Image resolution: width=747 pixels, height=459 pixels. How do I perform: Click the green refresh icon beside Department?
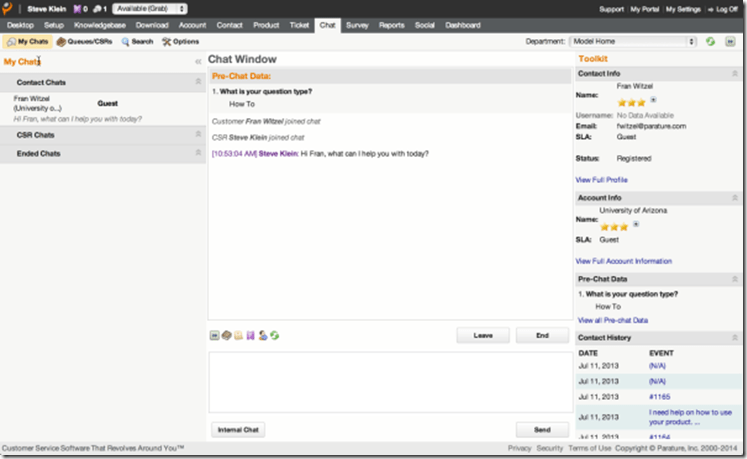[x=709, y=42]
